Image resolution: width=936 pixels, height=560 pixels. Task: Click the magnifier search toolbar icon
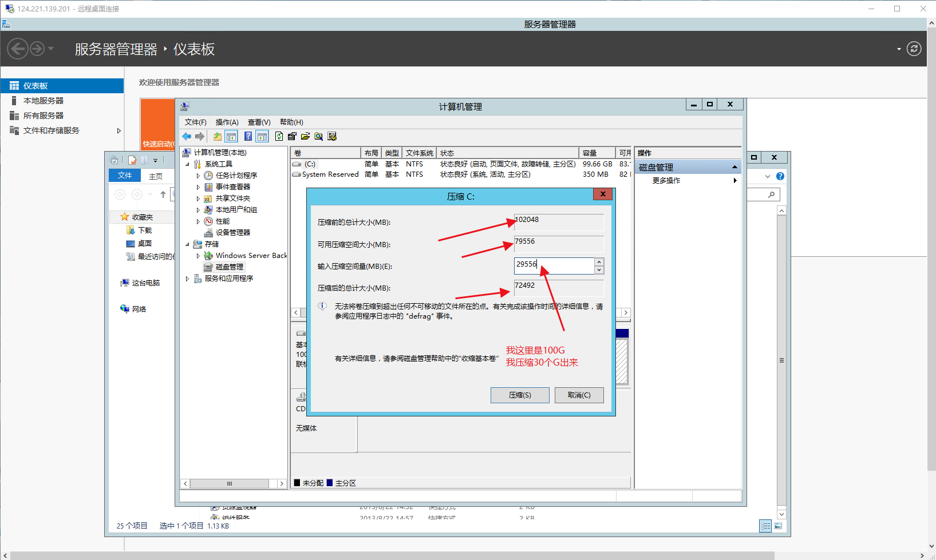[x=319, y=137]
